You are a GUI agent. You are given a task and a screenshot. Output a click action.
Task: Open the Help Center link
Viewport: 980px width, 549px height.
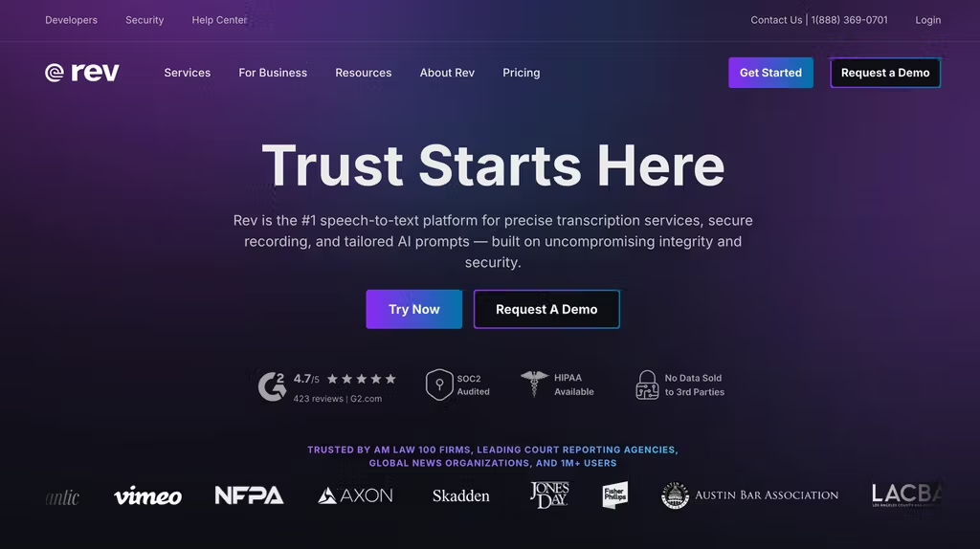[219, 20]
